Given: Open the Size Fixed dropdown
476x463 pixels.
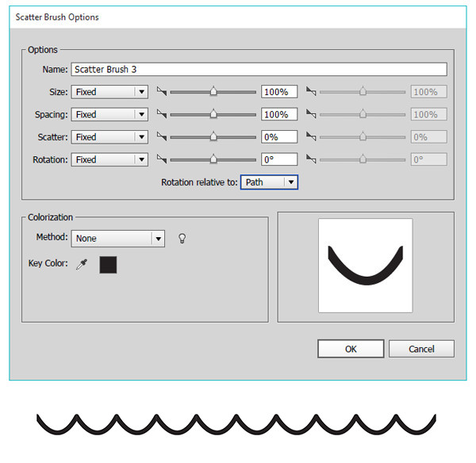Looking at the screenshot, I should point(109,92).
